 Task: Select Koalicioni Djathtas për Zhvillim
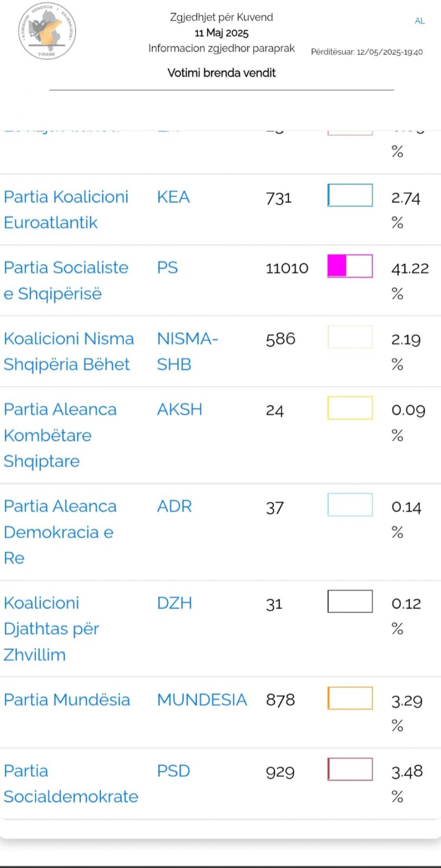[x=51, y=628]
